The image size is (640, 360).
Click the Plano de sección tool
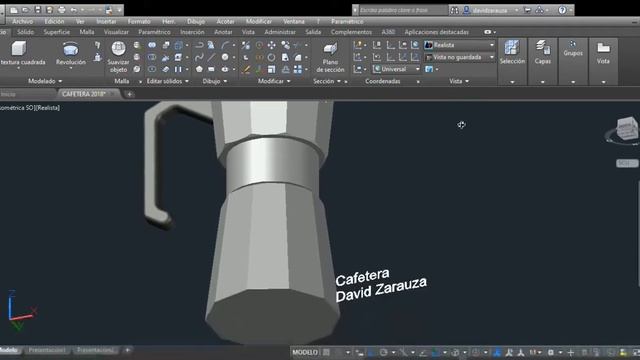pyautogui.click(x=330, y=57)
